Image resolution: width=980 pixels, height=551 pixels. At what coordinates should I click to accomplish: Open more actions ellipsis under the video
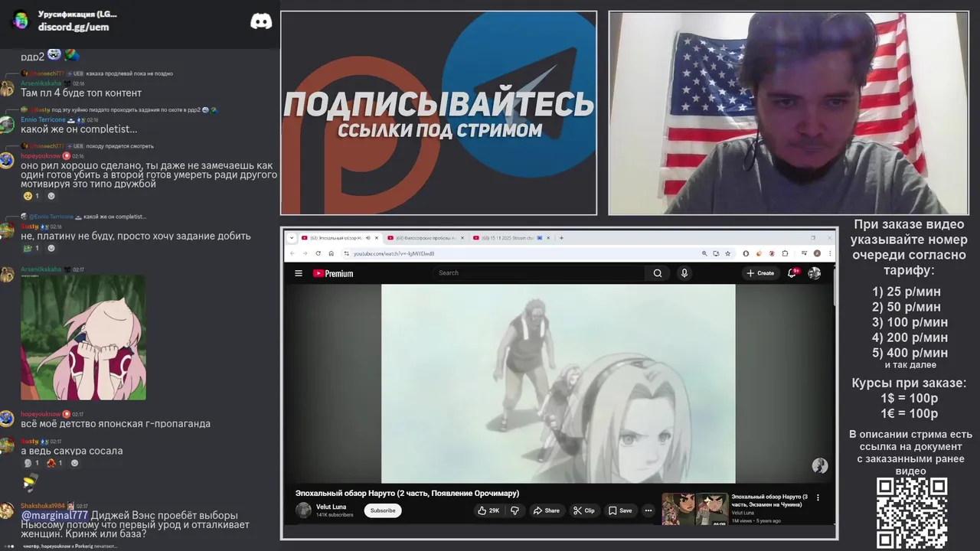[x=648, y=510]
